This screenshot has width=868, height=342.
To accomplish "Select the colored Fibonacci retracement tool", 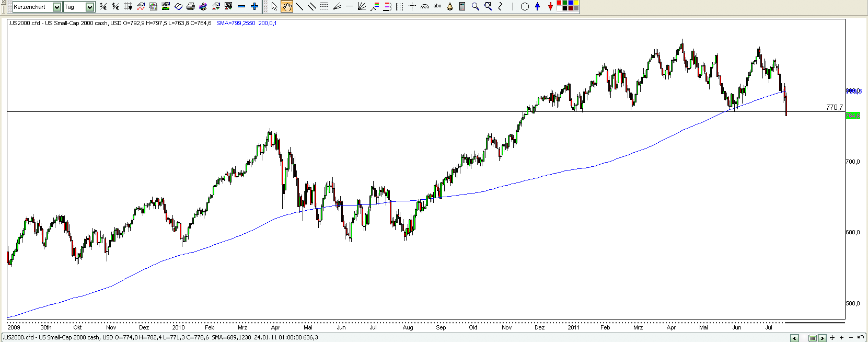I will click(x=375, y=7).
